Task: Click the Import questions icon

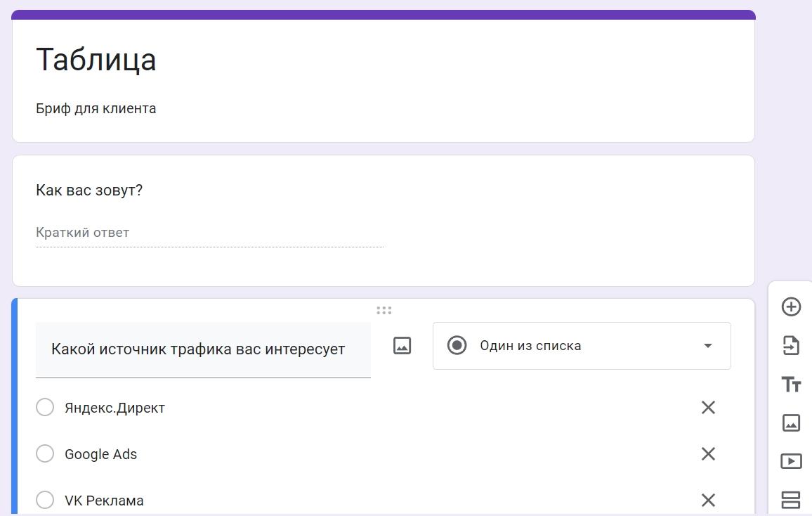Action: pos(791,345)
